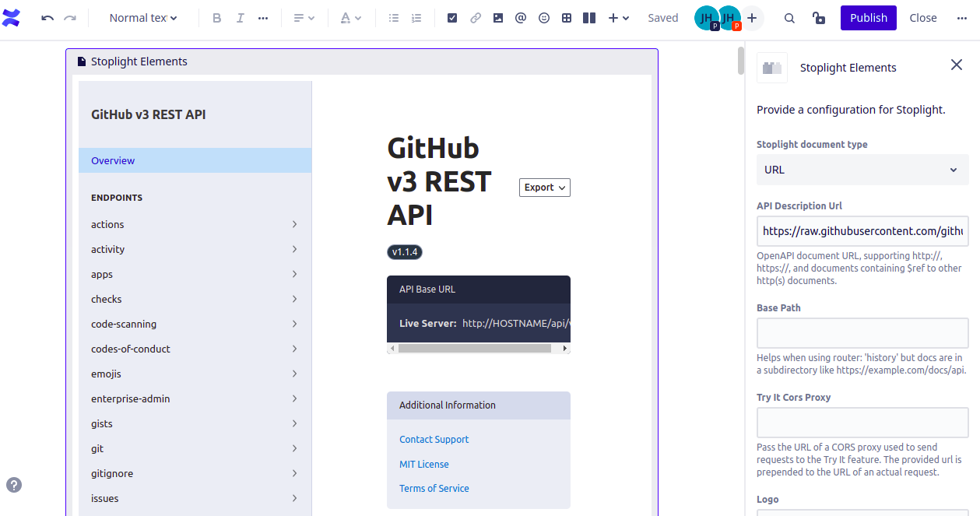This screenshot has height=516, width=980.
Task: Open the git endpoint section
Action: coord(195,448)
